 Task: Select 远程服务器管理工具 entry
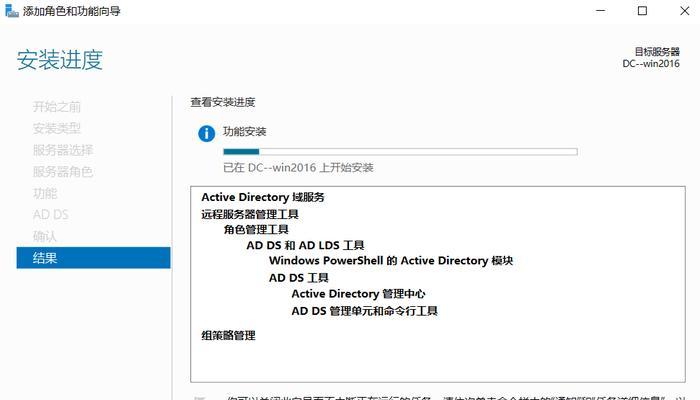point(250,214)
